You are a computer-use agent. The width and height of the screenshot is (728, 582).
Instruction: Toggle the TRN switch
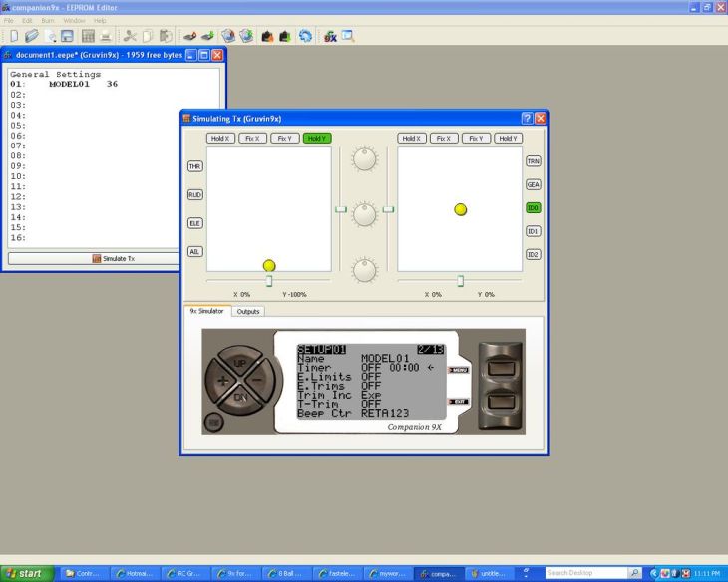click(x=533, y=161)
